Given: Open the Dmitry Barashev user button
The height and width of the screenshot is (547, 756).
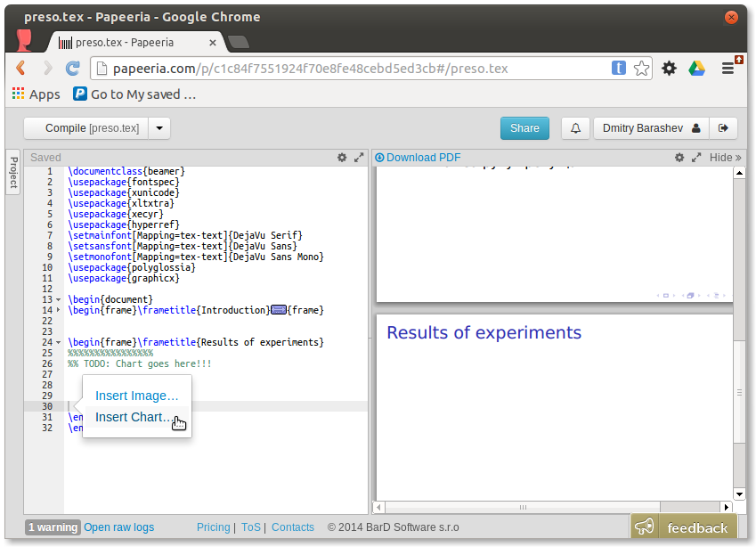Looking at the screenshot, I should (x=651, y=128).
